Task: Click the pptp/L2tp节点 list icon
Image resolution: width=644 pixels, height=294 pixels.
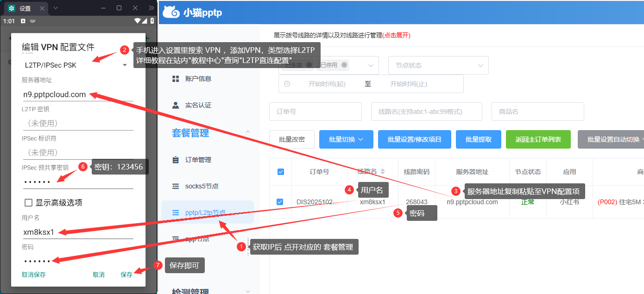Action: pyautogui.click(x=176, y=213)
